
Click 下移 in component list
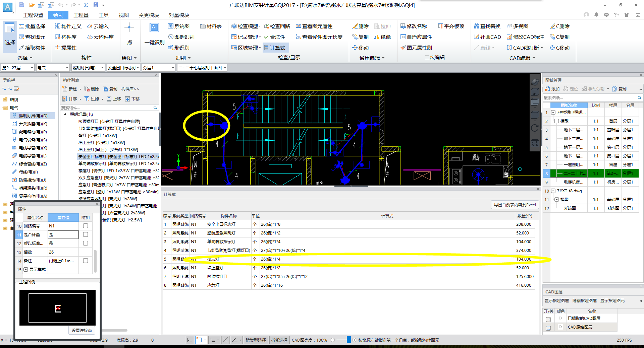click(132, 99)
